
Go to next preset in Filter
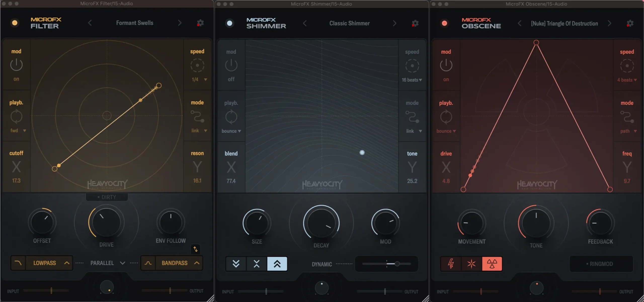click(180, 23)
